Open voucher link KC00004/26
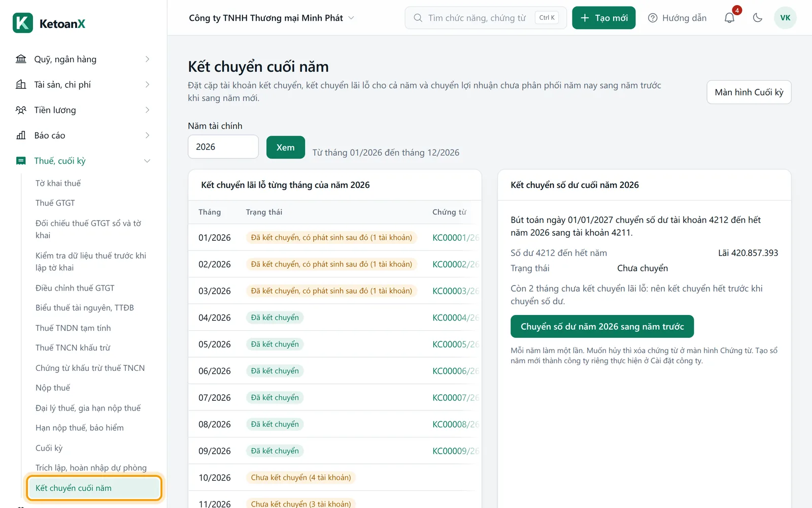Viewport: 812px width, 508px height. (455, 317)
